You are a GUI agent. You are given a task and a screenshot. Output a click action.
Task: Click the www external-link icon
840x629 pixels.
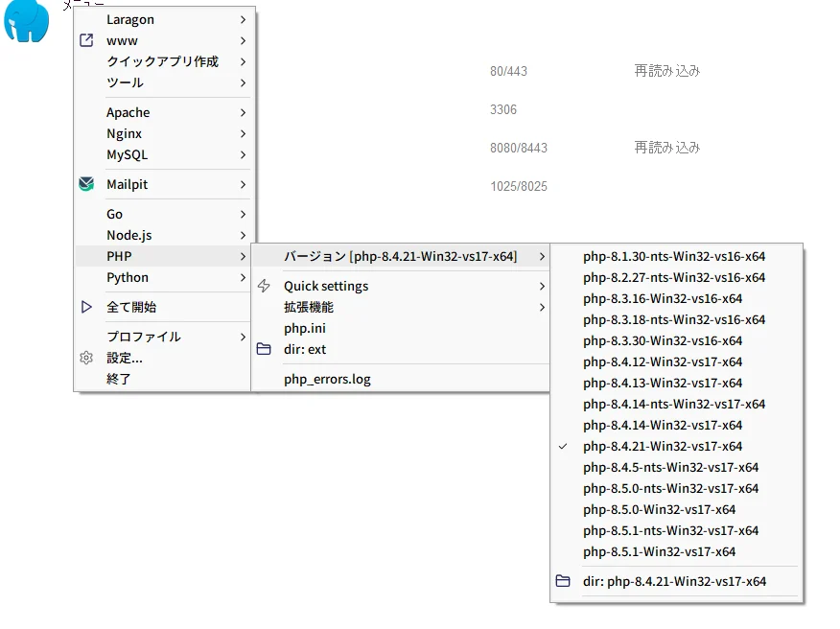click(86, 40)
